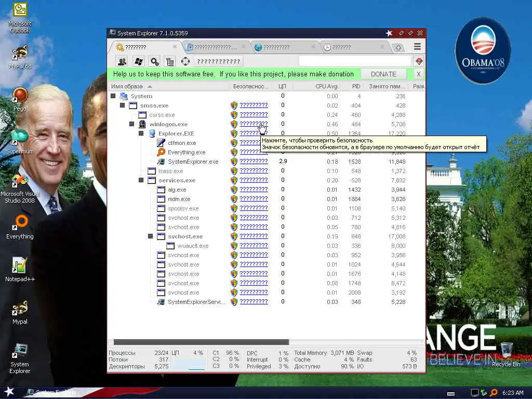The height and width of the screenshot is (399, 532).
Task: Collapse the smss.exe tree node
Action: pyautogui.click(x=123, y=105)
